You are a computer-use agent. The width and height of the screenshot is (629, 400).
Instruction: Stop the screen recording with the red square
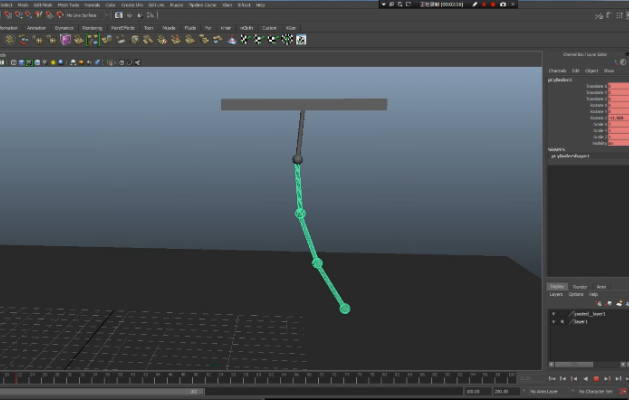493,4
